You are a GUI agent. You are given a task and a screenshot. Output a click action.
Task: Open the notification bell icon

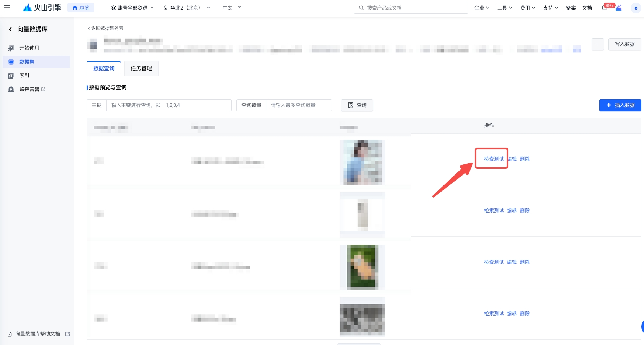point(604,8)
